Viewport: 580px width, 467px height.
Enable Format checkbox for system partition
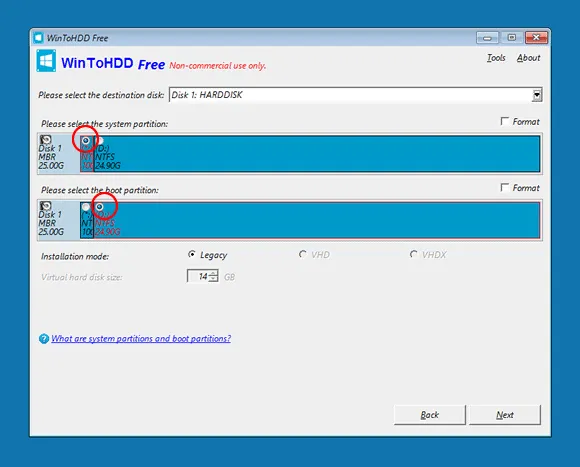click(505, 121)
